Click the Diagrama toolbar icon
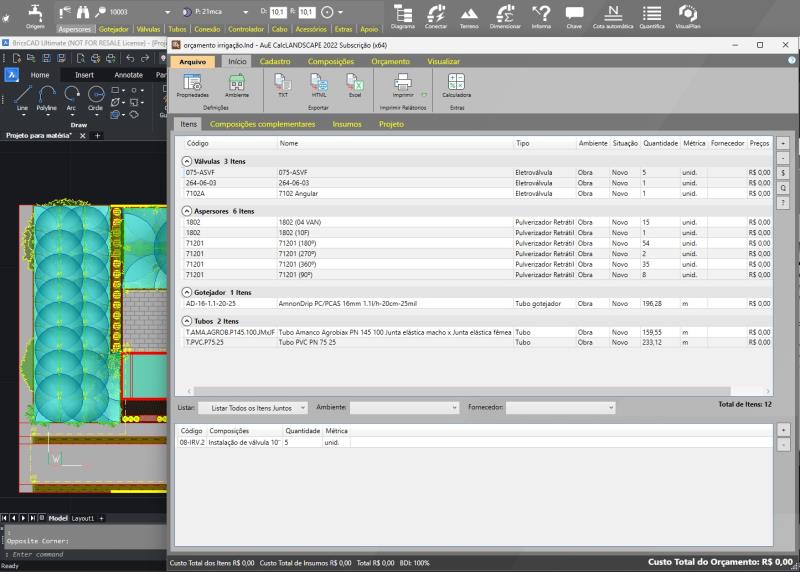Image resolution: width=800 pixels, height=572 pixels. [x=403, y=17]
